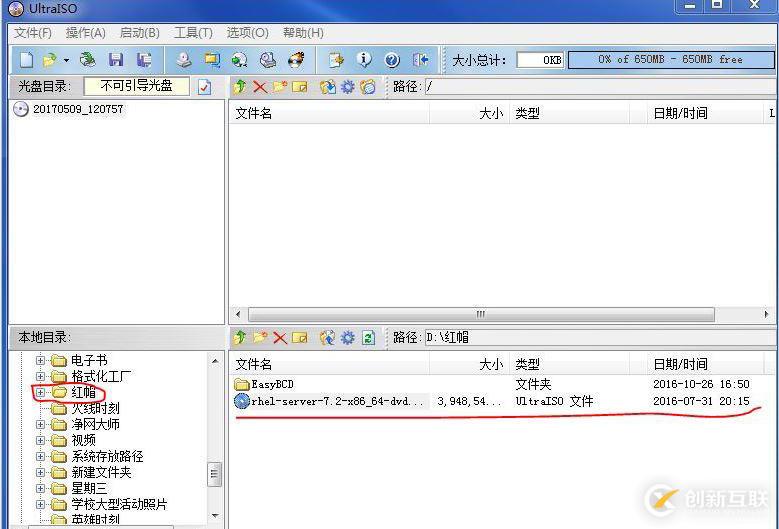Expand the 新建文件夹 folder node

pyautogui.click(x=41, y=472)
